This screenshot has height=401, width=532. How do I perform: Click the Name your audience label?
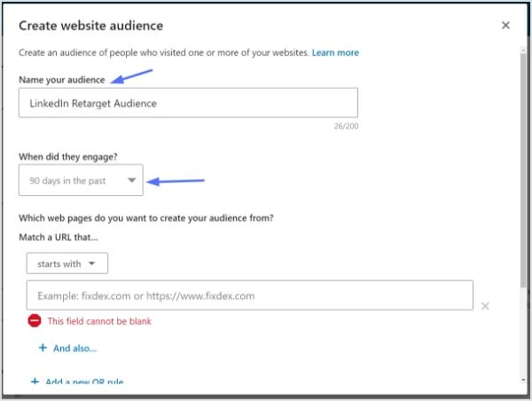point(62,80)
